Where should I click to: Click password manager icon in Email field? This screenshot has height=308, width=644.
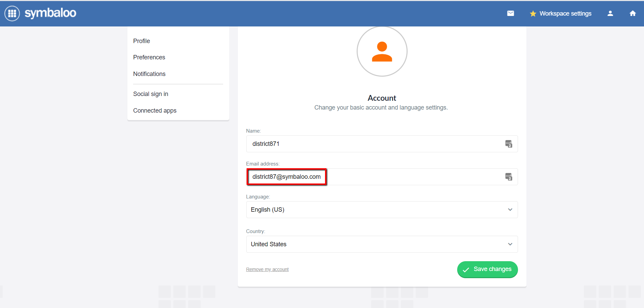pyautogui.click(x=508, y=177)
